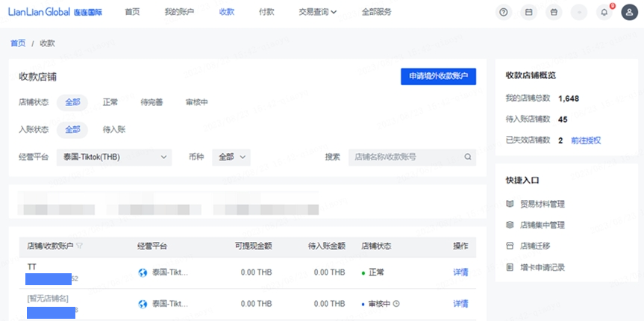Click the 店铺集中管理 stack icon

pos(510,225)
